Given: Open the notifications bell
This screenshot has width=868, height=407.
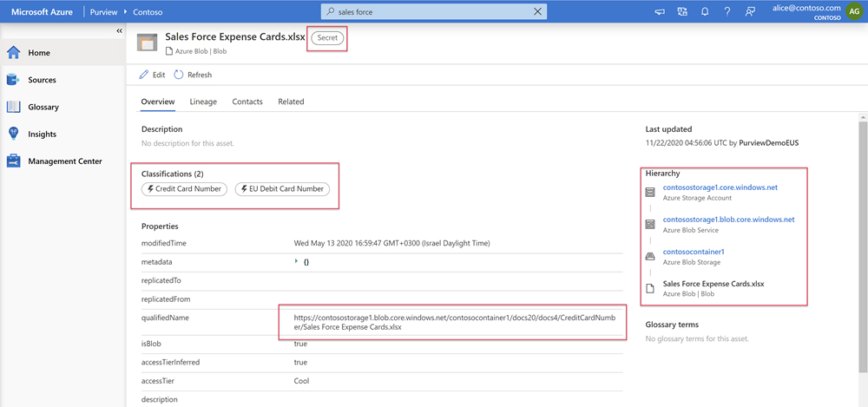Looking at the screenshot, I should 705,11.
